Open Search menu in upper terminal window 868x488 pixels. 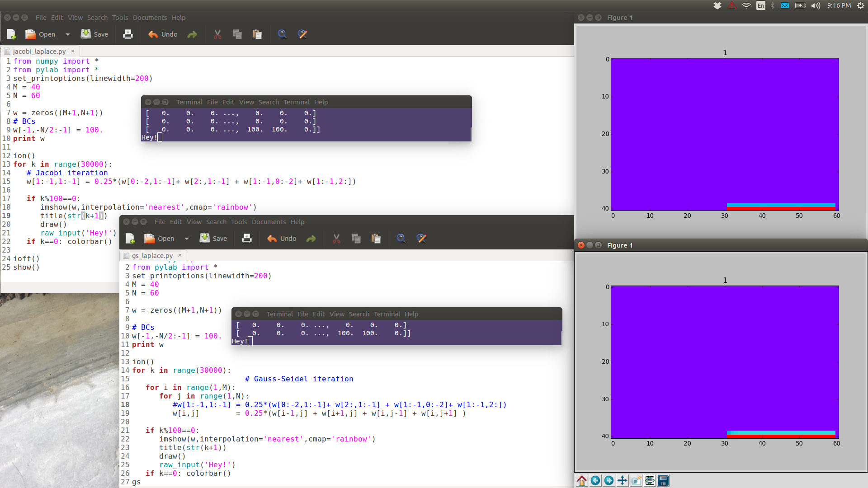click(269, 102)
